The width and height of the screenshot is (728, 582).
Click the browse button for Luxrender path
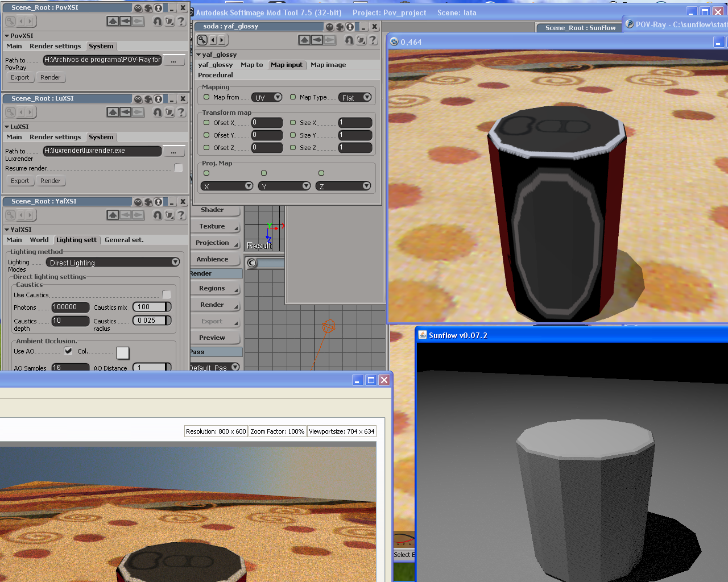[174, 151]
